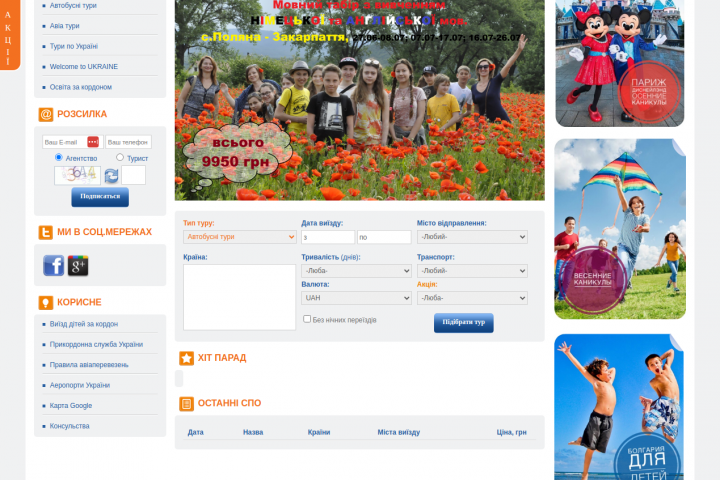Click the Автобусні тури menu item
Screen dimensions: 720x480
coord(73,6)
